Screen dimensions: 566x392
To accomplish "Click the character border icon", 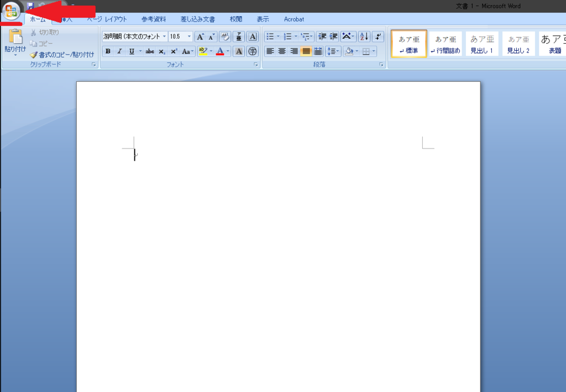I will [x=253, y=37].
